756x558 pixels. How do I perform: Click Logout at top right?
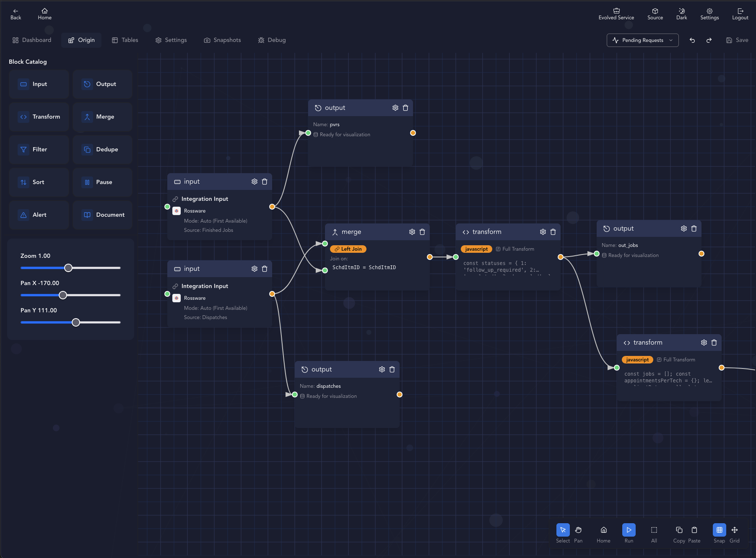click(740, 13)
